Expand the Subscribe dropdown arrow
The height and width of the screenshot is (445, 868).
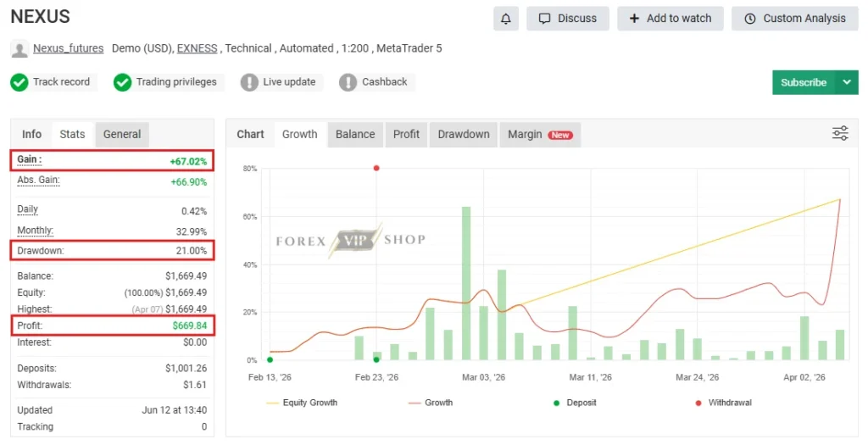point(847,82)
